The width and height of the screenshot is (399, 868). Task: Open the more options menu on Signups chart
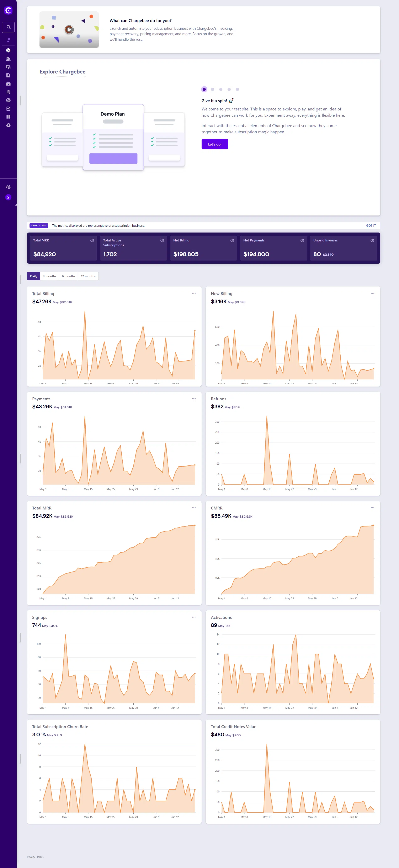[194, 617]
